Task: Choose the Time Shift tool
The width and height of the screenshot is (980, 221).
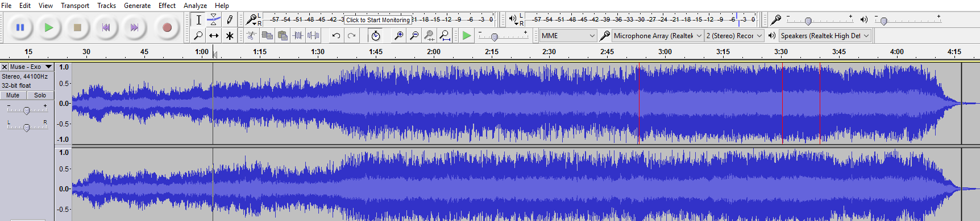Action: click(x=214, y=35)
